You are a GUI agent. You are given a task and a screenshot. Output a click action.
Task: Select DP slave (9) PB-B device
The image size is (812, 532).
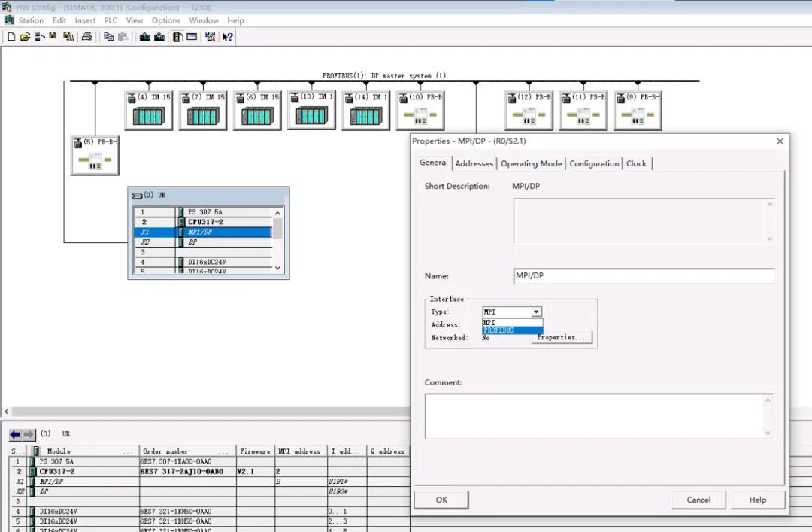click(x=638, y=111)
